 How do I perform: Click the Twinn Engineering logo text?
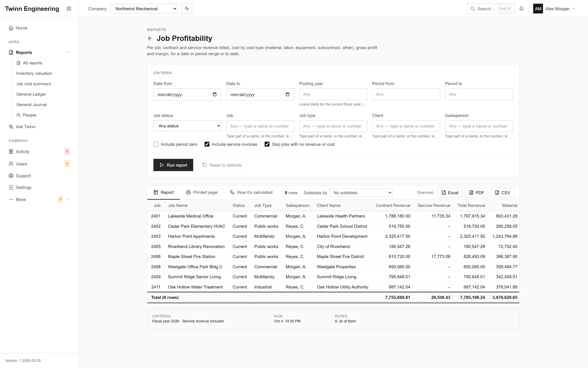[32, 9]
